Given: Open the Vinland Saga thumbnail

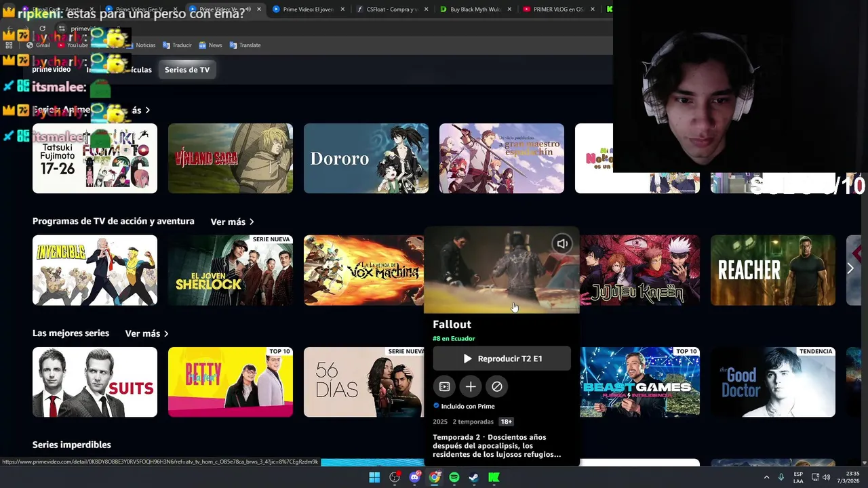Looking at the screenshot, I should pyautogui.click(x=231, y=159).
